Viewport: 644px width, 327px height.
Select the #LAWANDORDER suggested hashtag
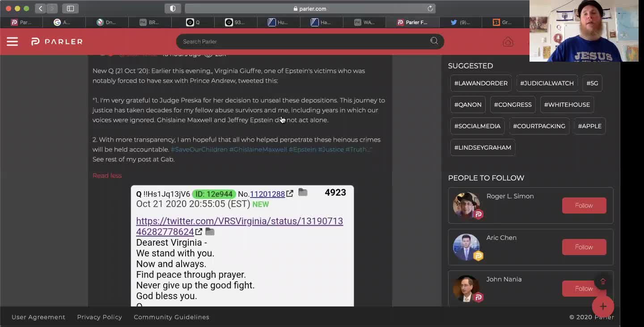[481, 83]
